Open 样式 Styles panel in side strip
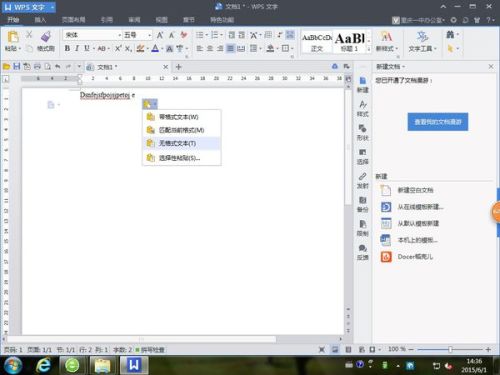500x375 pixels. (363, 109)
